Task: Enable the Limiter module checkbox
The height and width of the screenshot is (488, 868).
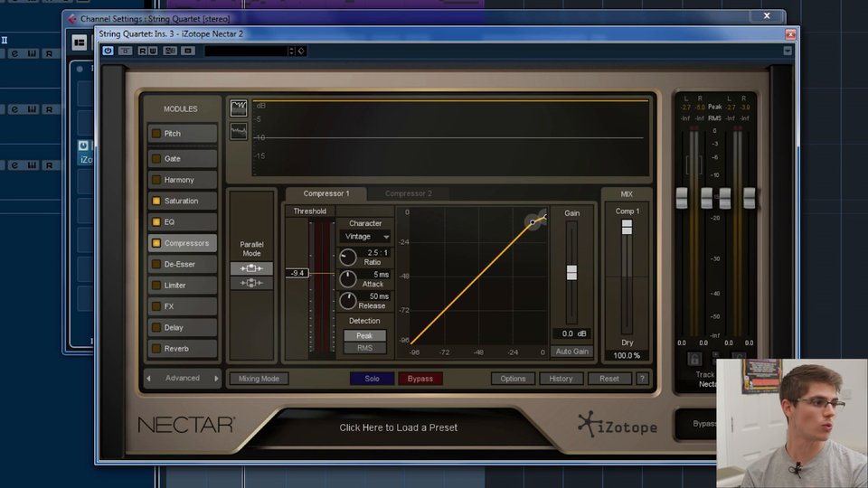Action: [156, 285]
